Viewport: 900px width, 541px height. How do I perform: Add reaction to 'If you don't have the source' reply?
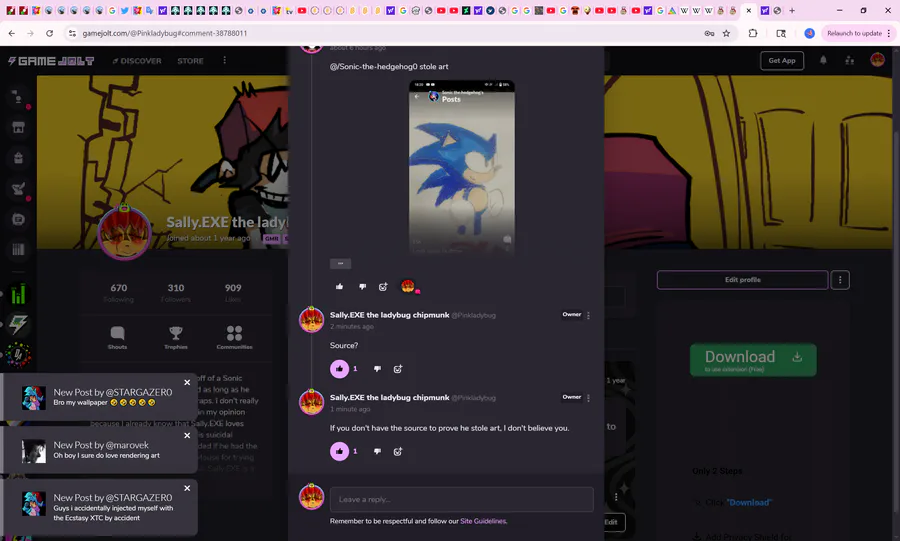click(398, 452)
